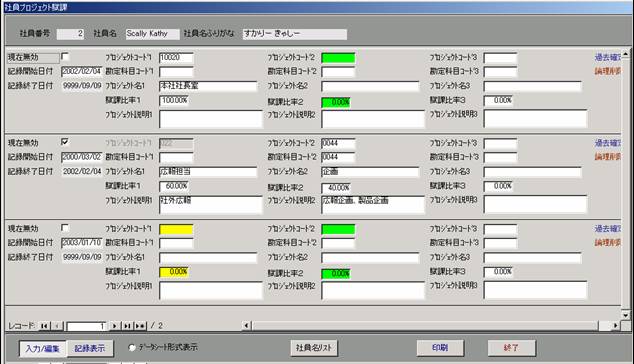Toggle 現在無効 checkbox in first record

pyautogui.click(x=65, y=56)
